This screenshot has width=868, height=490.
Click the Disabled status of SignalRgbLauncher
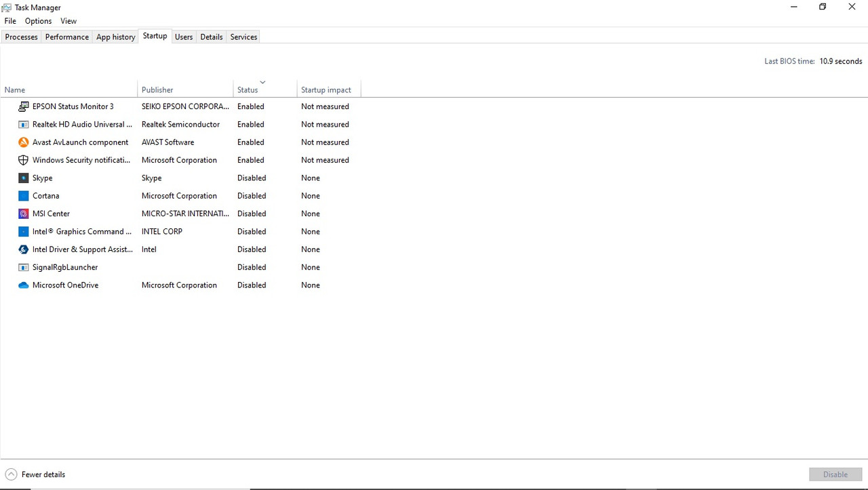tap(252, 267)
